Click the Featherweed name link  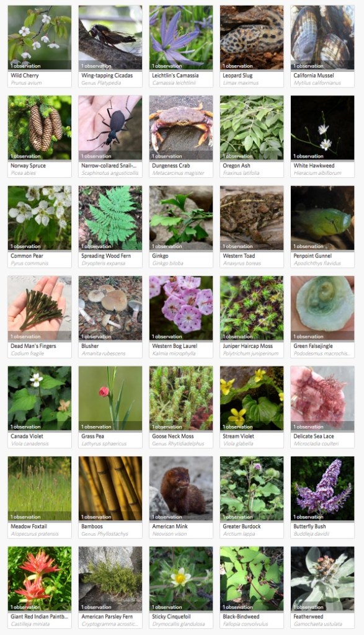point(309,617)
